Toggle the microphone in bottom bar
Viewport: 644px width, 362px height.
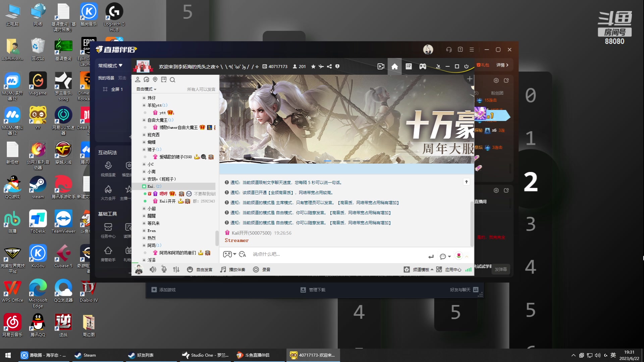point(164,269)
